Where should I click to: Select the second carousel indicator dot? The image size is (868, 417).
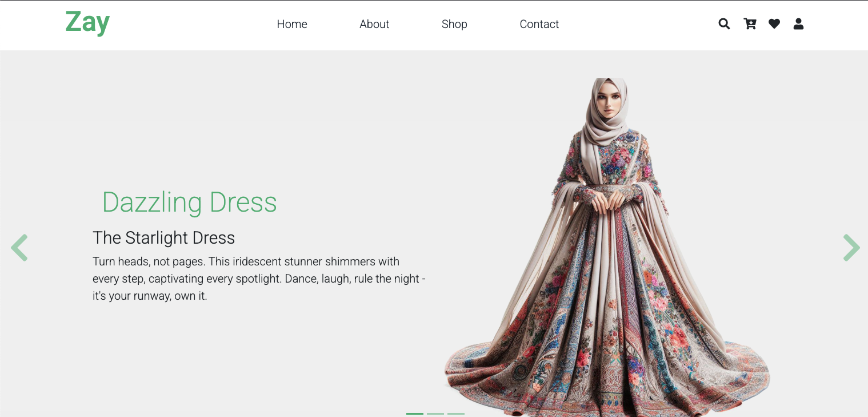(x=435, y=414)
